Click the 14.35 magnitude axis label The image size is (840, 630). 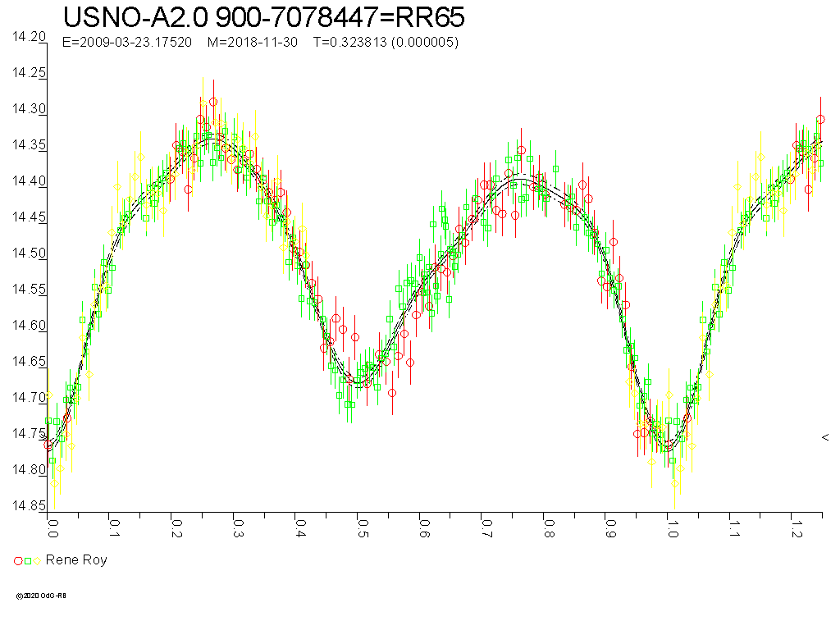coord(30,144)
